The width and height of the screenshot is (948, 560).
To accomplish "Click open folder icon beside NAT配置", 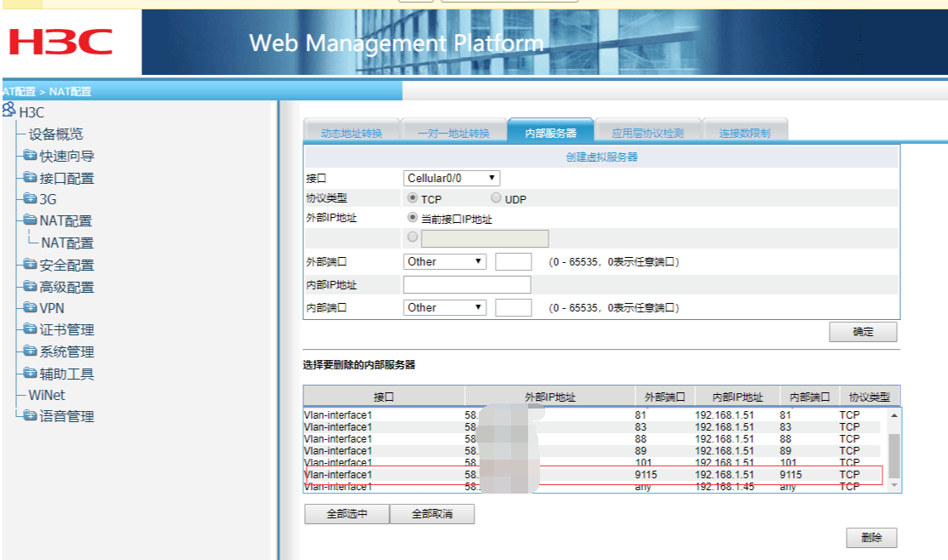I will 30,220.
